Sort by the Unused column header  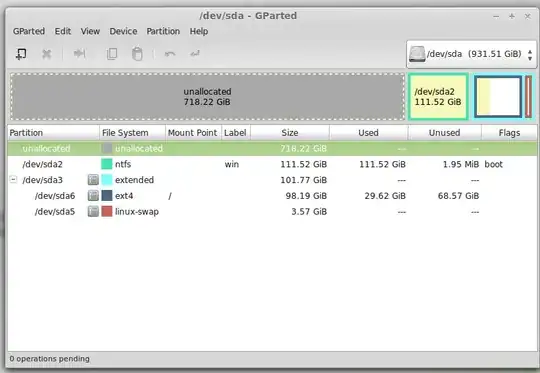[x=445, y=133]
